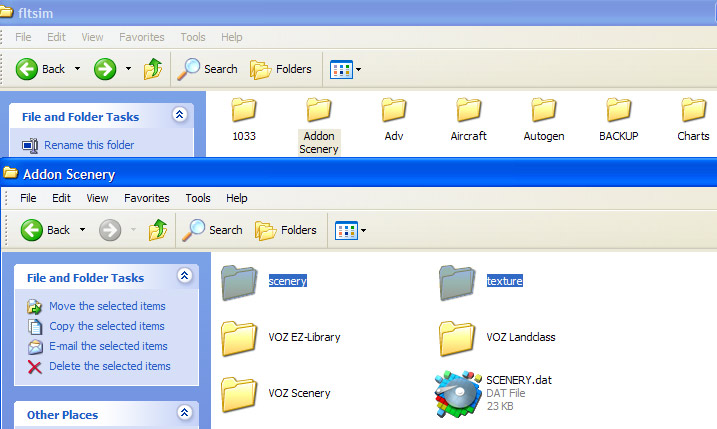Select the VOZ EZ-Library folder icon
Screen dimensions: 717x429
[x=240, y=338]
